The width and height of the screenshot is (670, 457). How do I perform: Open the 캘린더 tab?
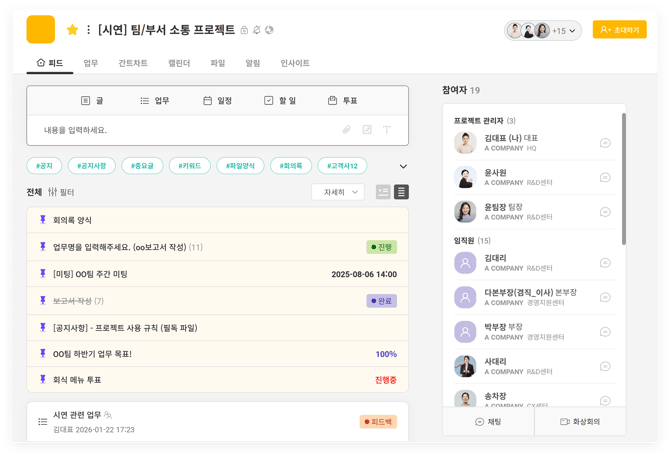pos(179,63)
